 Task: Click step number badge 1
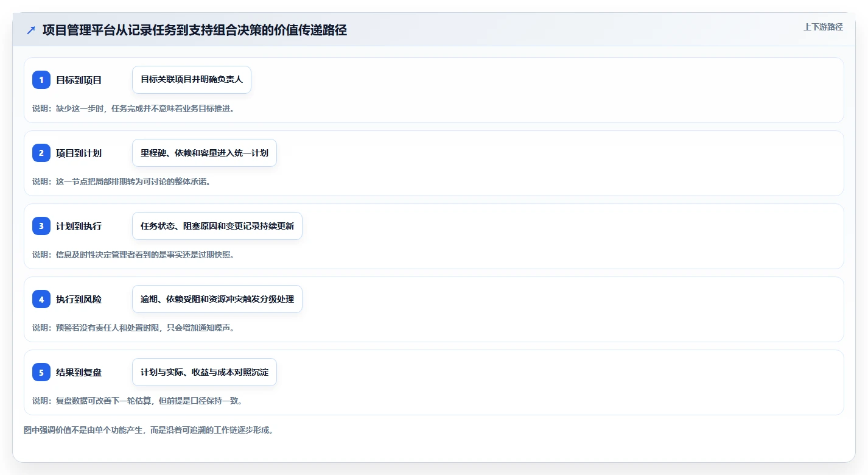point(41,80)
